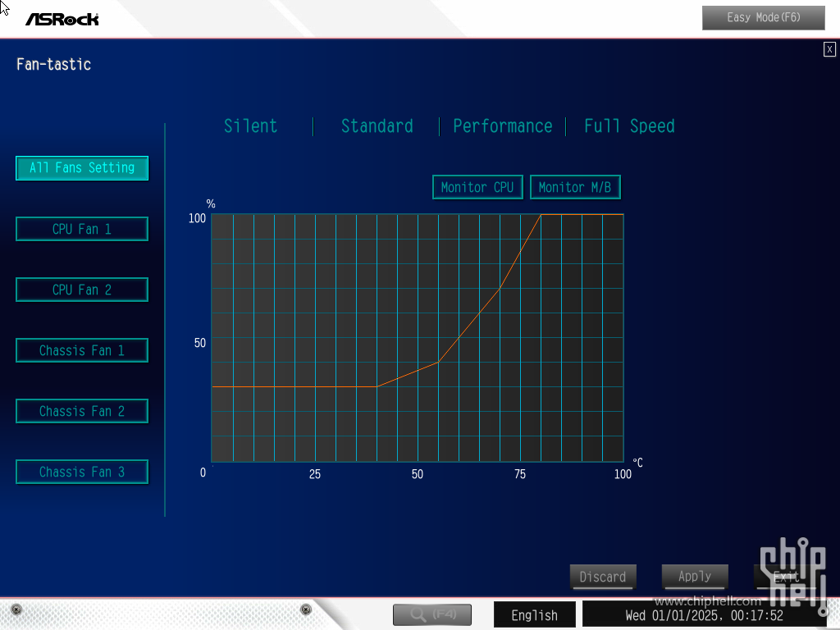Click the magnifier search (F4) icon
The height and width of the screenshot is (630, 840).
pyautogui.click(x=431, y=614)
